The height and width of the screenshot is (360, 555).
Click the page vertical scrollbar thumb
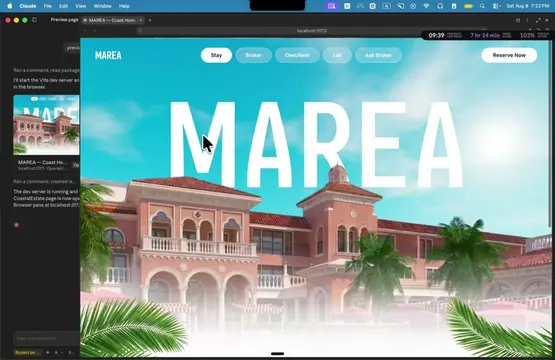(550, 133)
